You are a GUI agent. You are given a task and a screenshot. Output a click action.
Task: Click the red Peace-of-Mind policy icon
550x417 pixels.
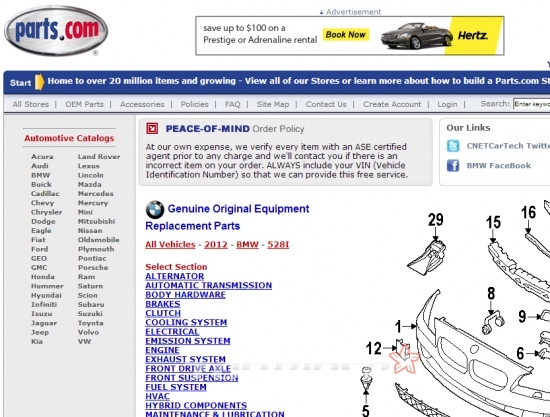[152, 129]
